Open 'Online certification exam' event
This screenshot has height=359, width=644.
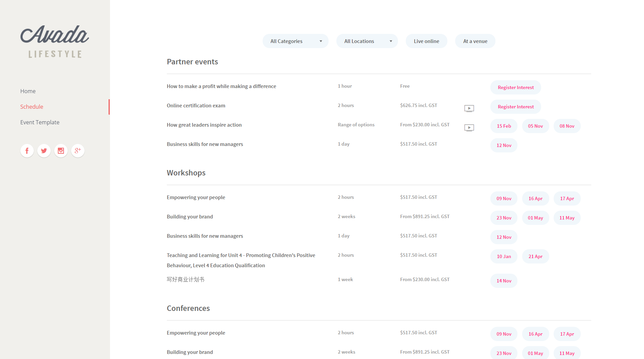point(196,106)
